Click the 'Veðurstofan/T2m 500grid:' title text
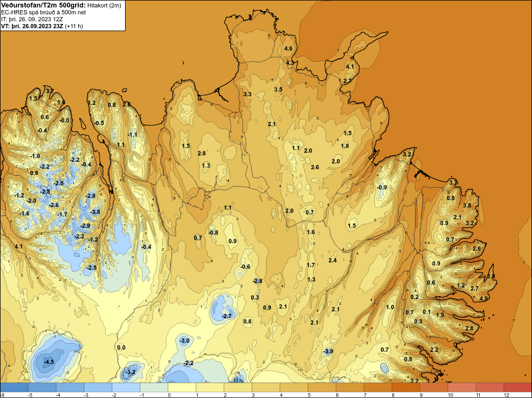 44,5
